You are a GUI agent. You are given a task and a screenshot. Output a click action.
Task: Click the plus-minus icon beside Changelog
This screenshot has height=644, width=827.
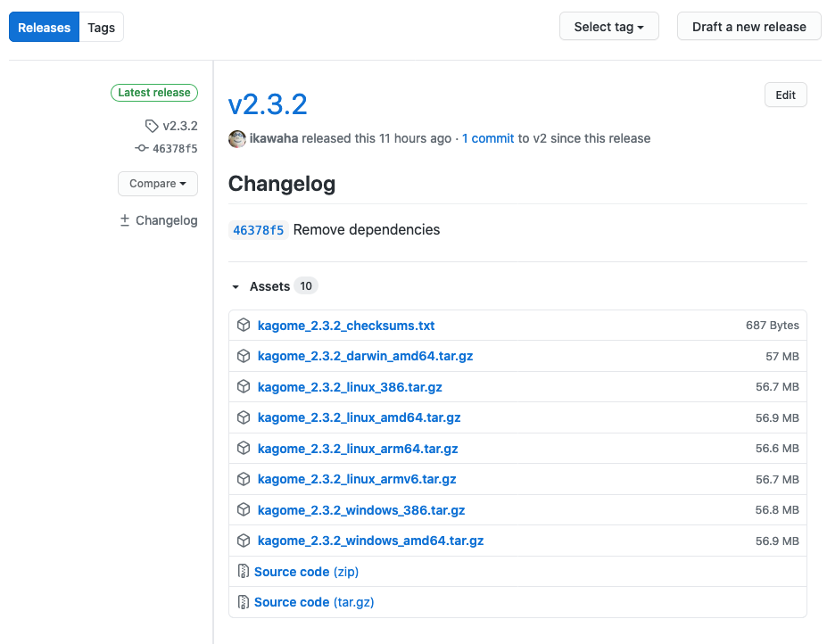125,220
